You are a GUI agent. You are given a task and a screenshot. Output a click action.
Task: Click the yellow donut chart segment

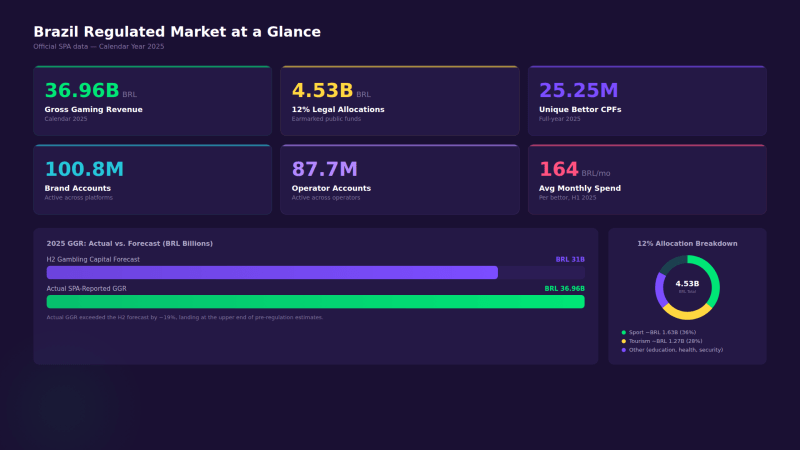(x=686, y=314)
